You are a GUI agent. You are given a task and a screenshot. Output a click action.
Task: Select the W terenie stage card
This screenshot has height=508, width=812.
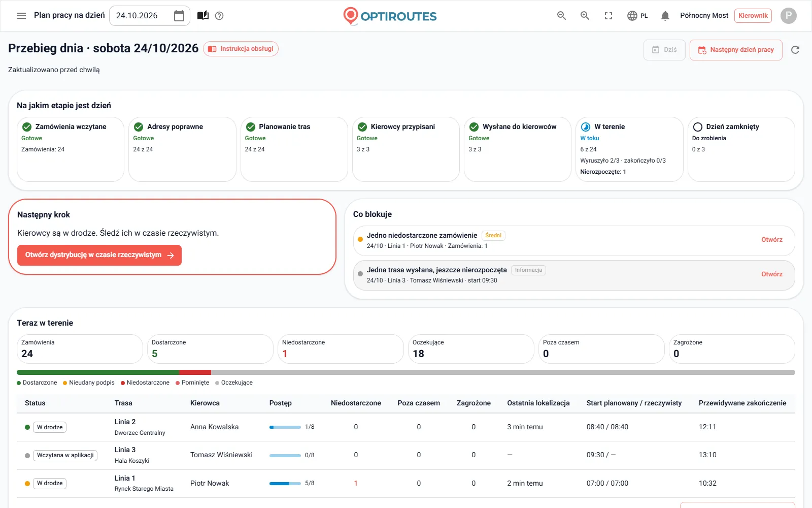click(x=629, y=149)
